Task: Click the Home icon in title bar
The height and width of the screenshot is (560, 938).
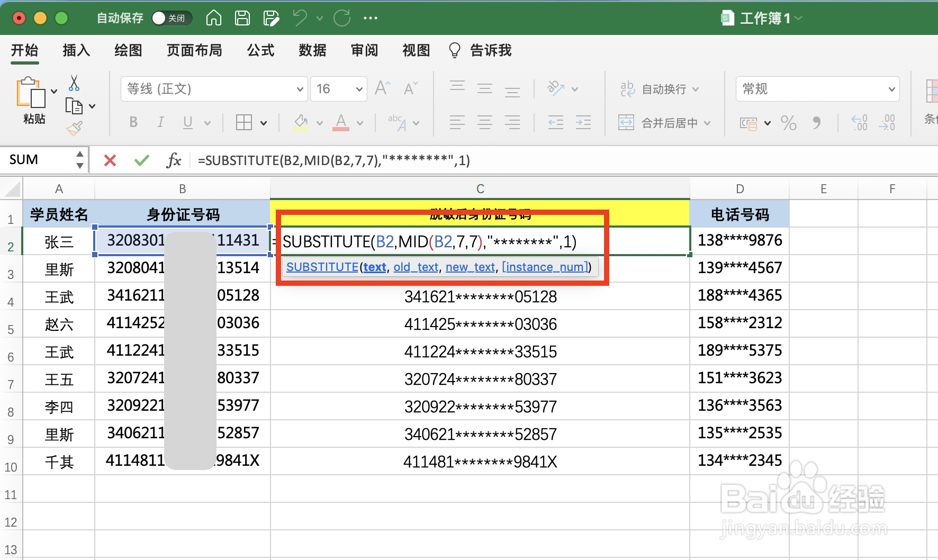Action: [214, 18]
